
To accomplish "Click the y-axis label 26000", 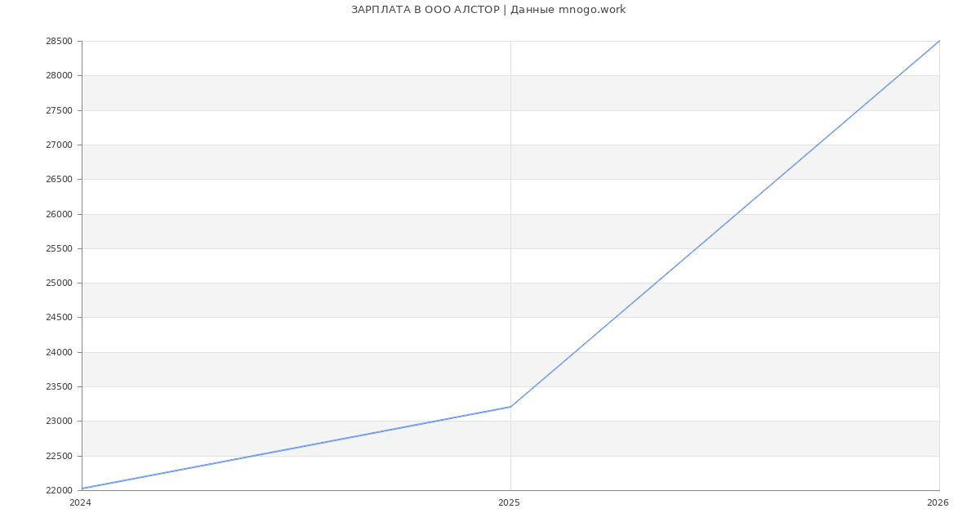I will (x=59, y=215).
